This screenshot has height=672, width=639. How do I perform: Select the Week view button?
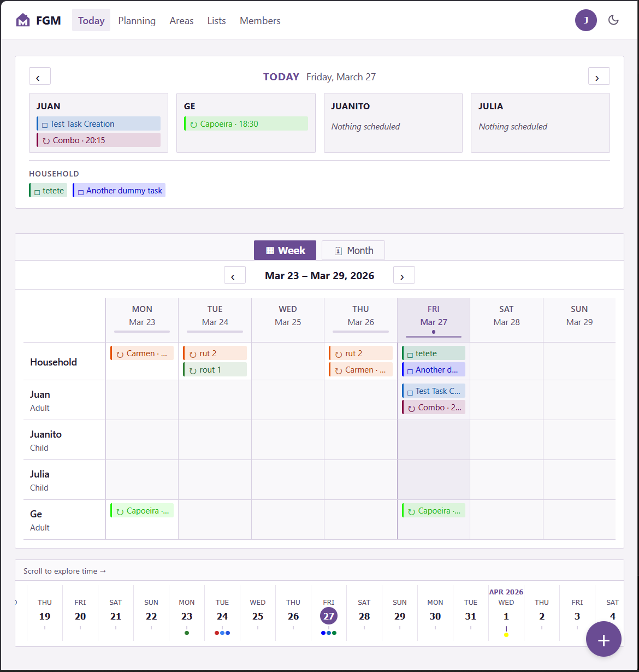(285, 250)
